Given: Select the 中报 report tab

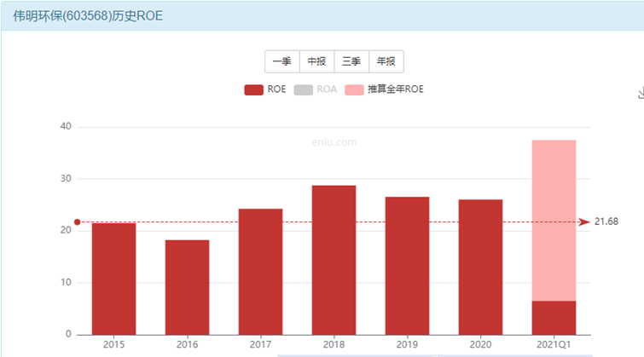Looking at the screenshot, I should (317, 61).
